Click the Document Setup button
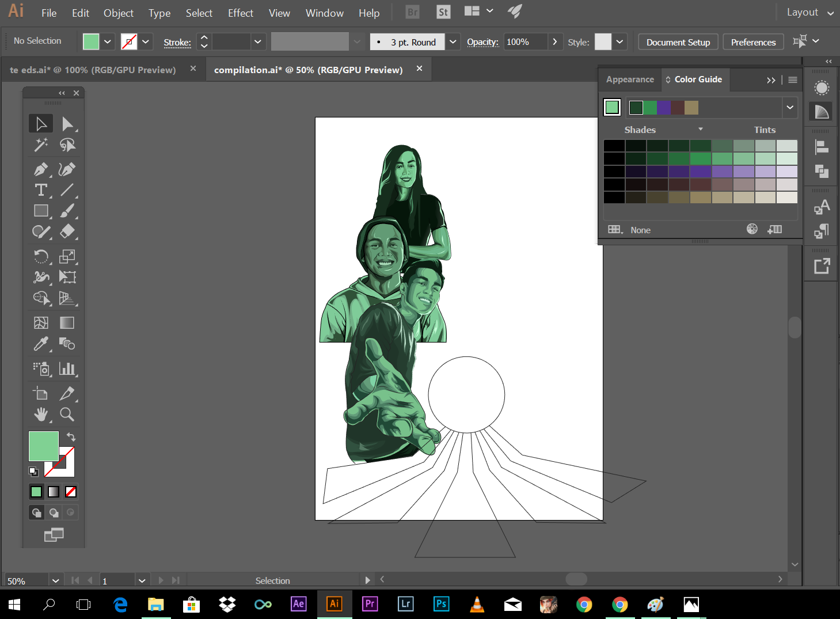 678,42
